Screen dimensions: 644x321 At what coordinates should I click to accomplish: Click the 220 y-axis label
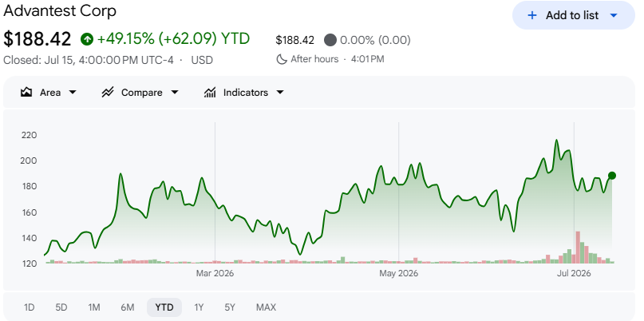pos(30,135)
